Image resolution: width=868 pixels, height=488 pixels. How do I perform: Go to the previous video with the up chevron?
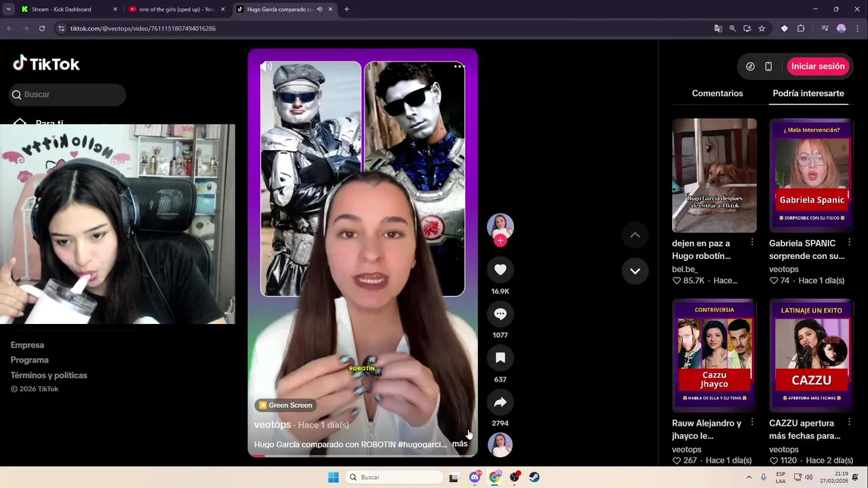pos(635,235)
